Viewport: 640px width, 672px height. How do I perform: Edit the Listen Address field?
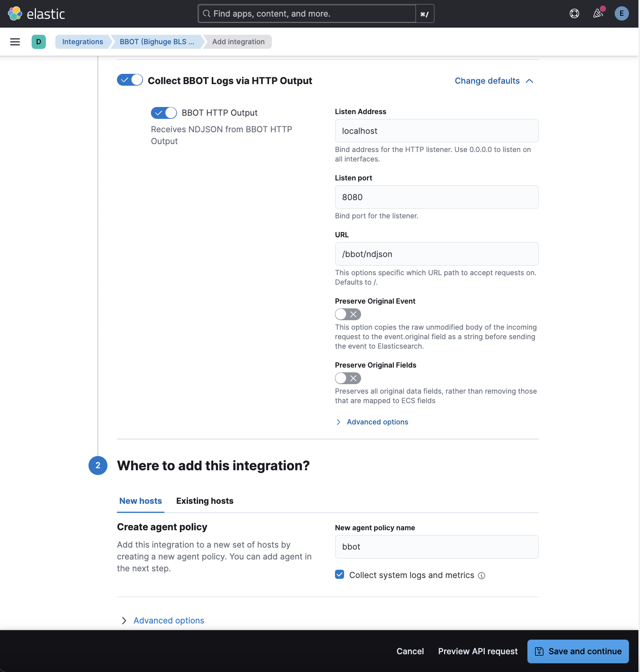[437, 131]
